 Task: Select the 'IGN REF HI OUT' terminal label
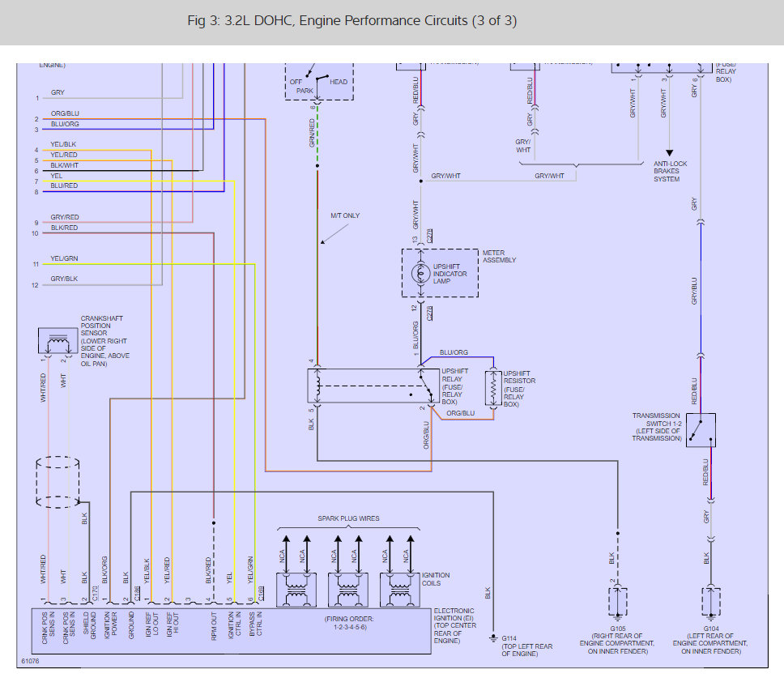[x=172, y=625]
